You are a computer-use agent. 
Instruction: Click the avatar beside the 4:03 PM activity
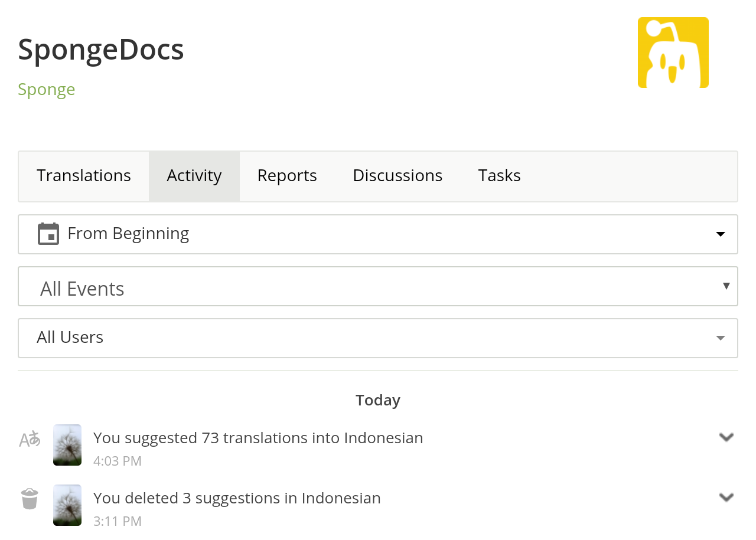pyautogui.click(x=67, y=445)
